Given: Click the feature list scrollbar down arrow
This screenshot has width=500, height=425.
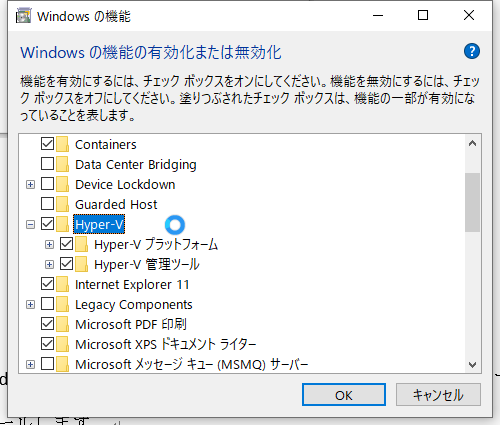Looking at the screenshot, I should tap(472, 364).
